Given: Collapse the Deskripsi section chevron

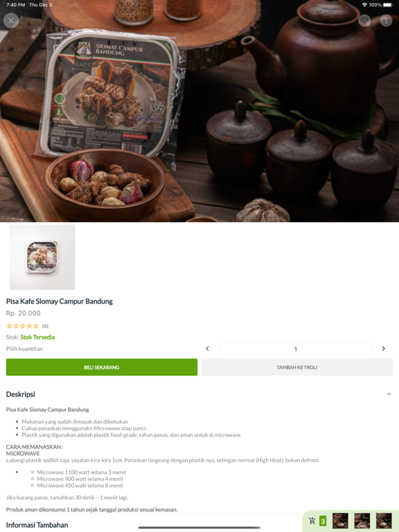Looking at the screenshot, I should [x=389, y=394].
